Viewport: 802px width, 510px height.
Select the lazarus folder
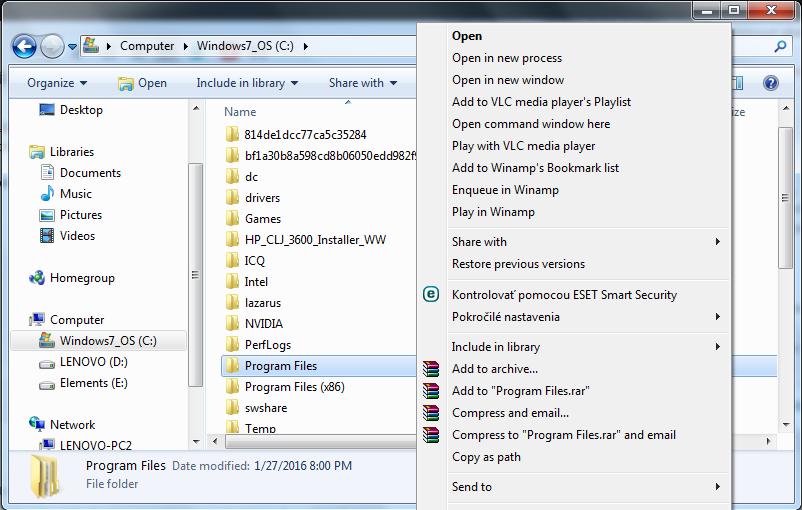(263, 302)
